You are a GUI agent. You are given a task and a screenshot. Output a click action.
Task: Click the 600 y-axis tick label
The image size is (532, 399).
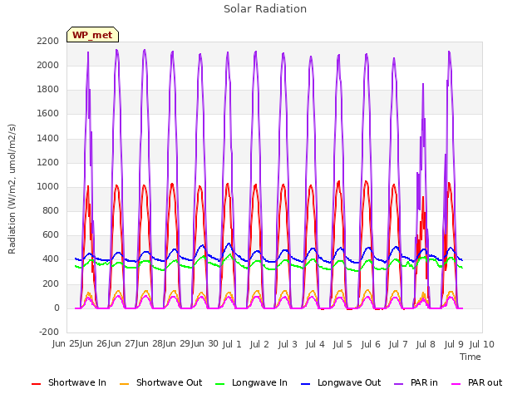pyautogui.click(x=51, y=235)
